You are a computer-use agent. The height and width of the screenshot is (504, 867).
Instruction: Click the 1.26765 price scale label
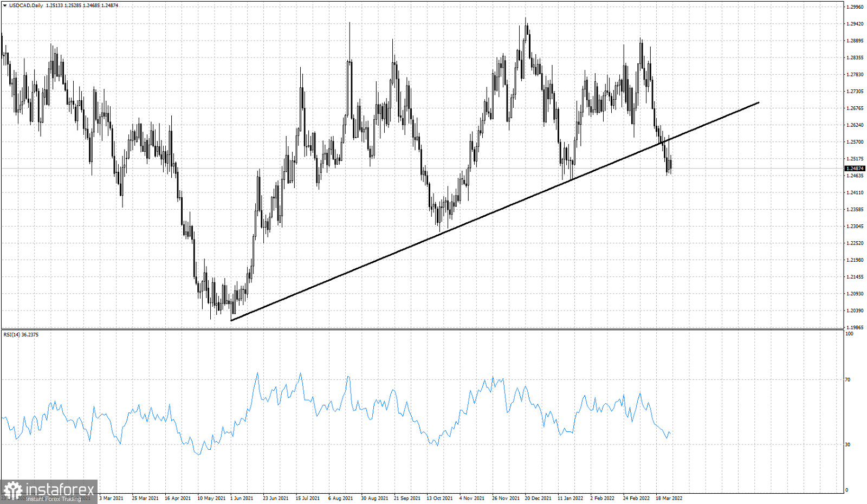click(x=855, y=108)
